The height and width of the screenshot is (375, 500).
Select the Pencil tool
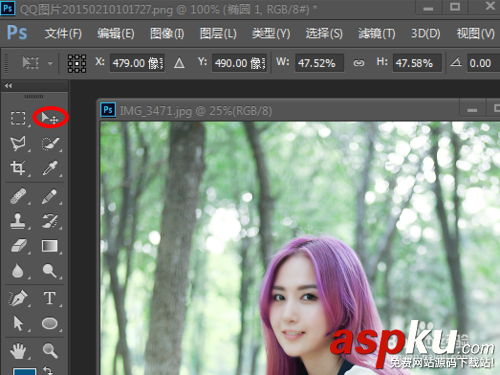point(49,196)
